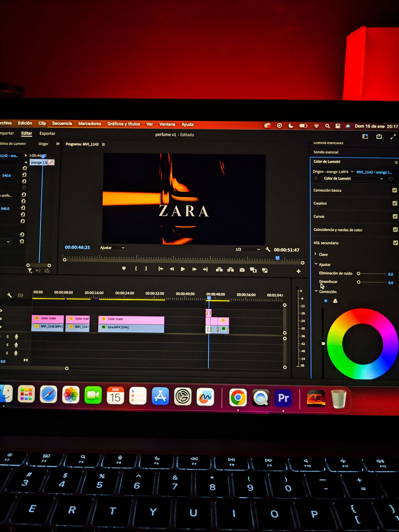The width and height of the screenshot is (399, 532).
Task: Go to Out point in Program monitor
Action: click(x=205, y=269)
